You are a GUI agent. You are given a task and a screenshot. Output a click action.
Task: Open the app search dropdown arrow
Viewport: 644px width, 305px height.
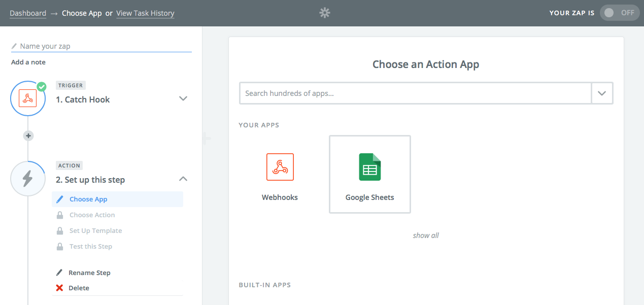602,93
